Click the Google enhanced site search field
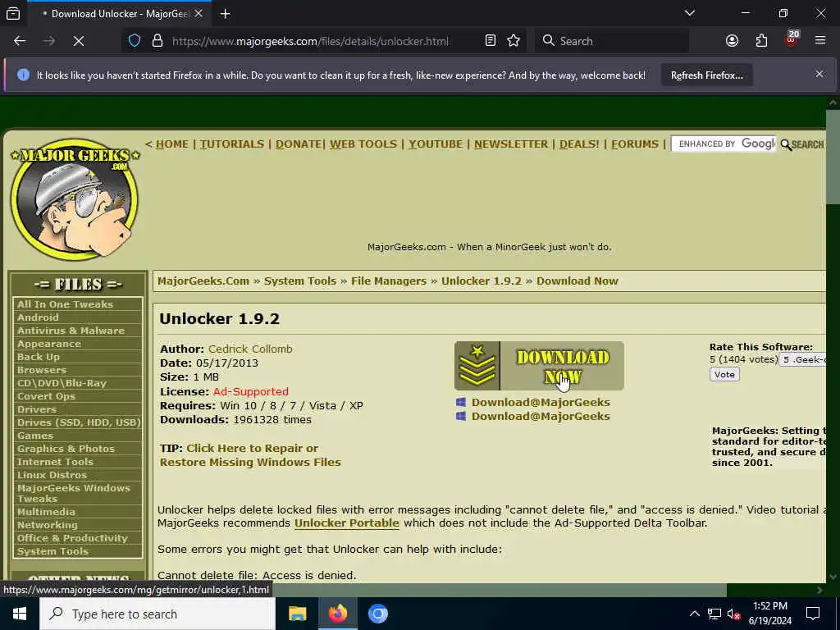The height and width of the screenshot is (630, 840). [724, 144]
